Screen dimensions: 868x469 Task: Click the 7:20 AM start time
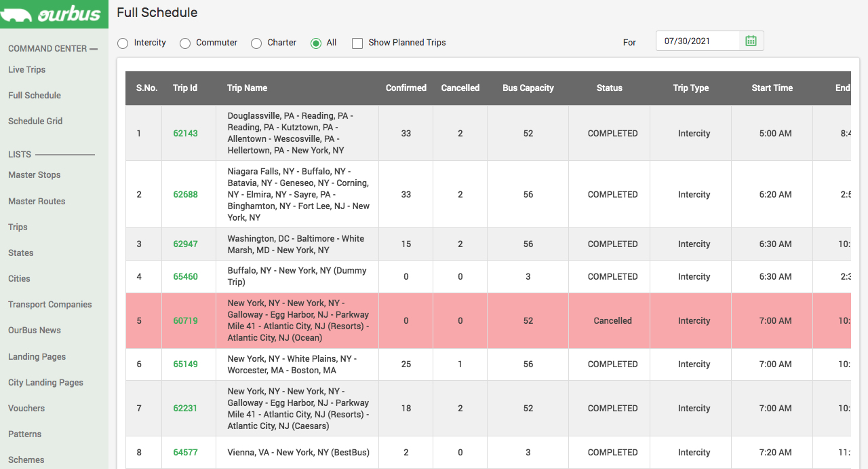(x=775, y=452)
